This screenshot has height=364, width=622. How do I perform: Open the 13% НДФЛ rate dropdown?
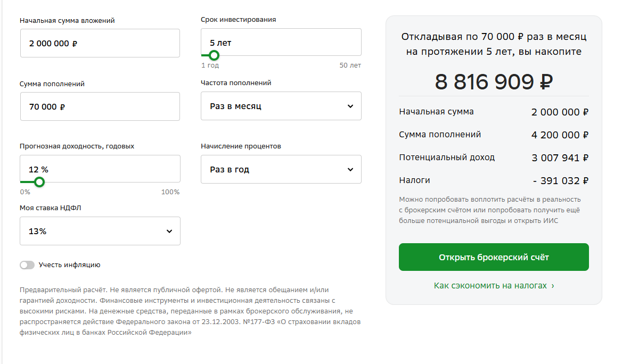(x=100, y=231)
